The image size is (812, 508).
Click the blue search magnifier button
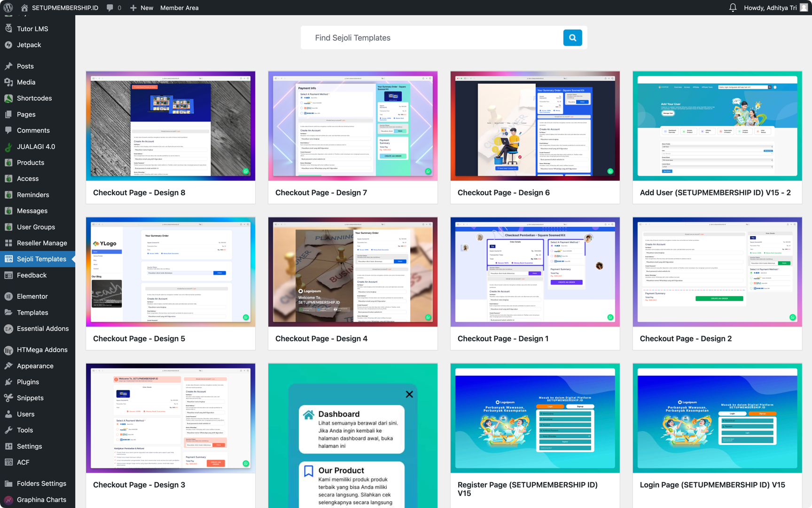(x=572, y=37)
